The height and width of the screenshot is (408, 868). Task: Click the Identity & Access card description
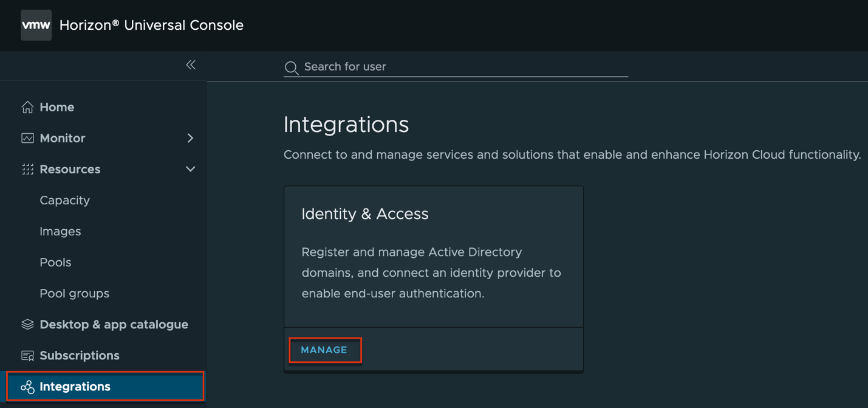coord(431,272)
